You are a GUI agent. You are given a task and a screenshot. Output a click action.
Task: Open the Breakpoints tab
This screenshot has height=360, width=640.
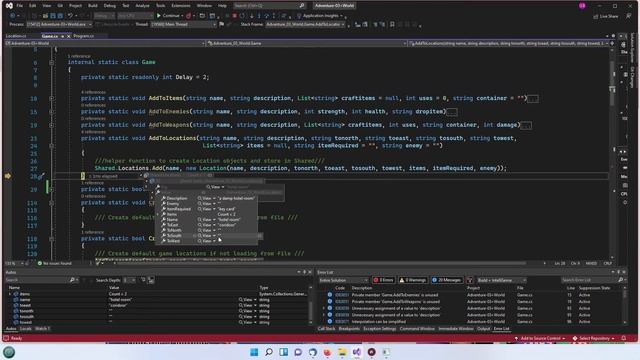[x=349, y=329]
